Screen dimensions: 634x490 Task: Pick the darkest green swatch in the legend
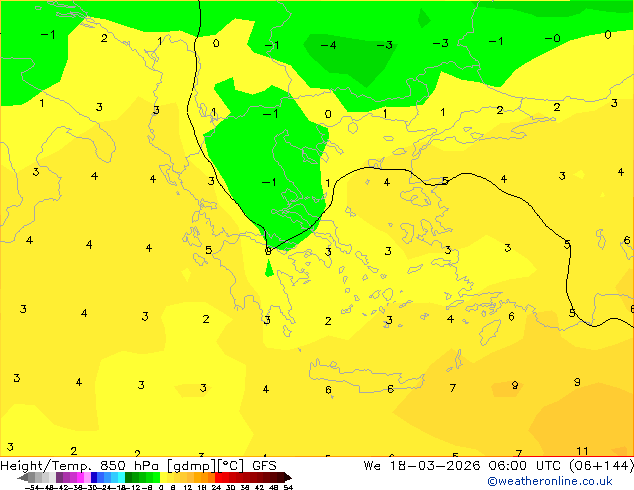click(x=129, y=477)
